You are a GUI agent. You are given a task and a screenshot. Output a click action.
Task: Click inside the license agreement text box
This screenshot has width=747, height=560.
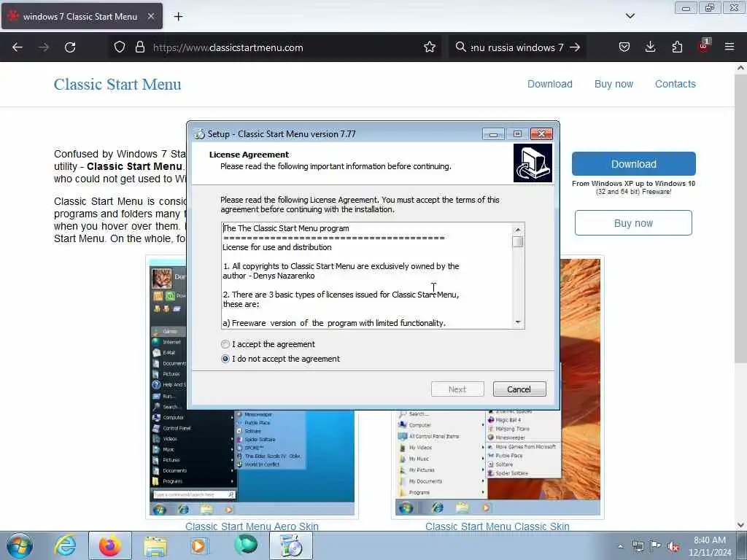(367, 275)
